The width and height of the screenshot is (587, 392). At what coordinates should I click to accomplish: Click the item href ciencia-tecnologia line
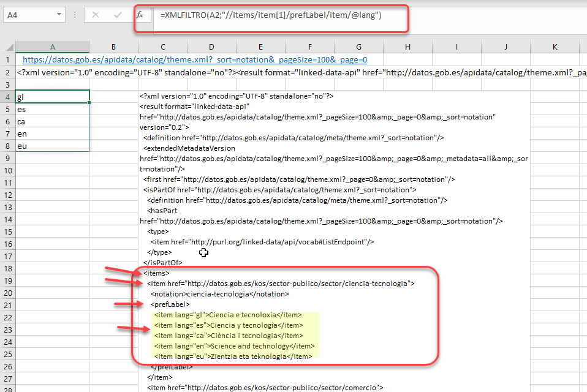pyautogui.click(x=281, y=284)
